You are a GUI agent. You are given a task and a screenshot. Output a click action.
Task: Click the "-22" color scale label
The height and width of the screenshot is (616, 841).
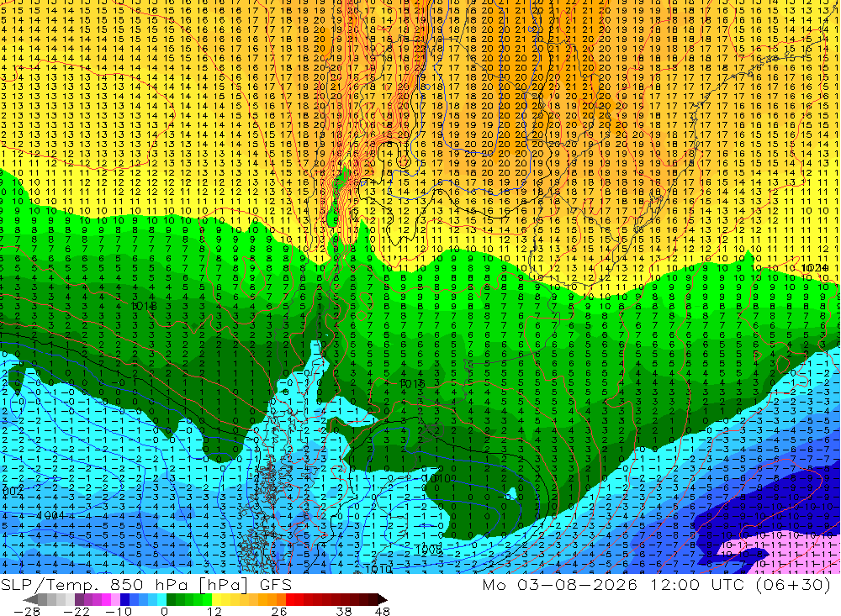pos(77,611)
